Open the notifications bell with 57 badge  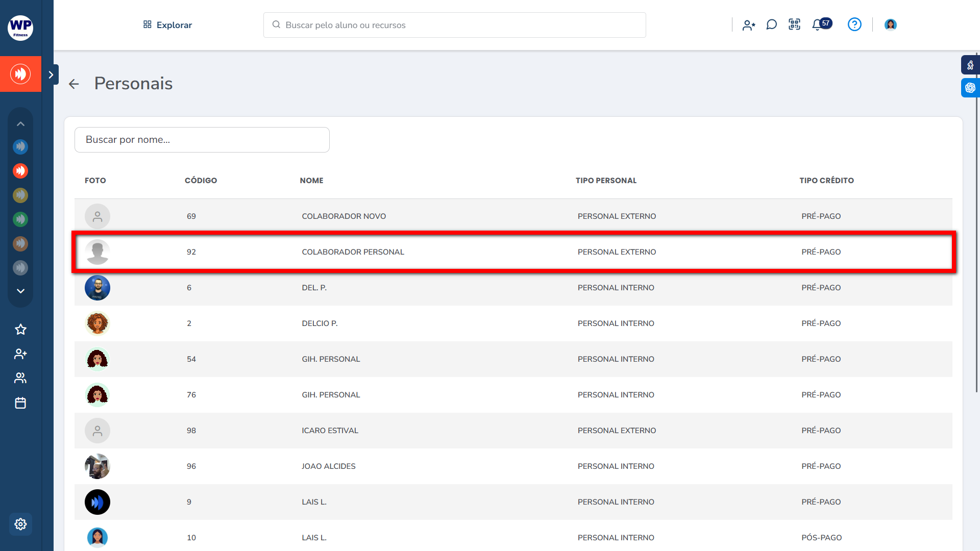(x=818, y=24)
